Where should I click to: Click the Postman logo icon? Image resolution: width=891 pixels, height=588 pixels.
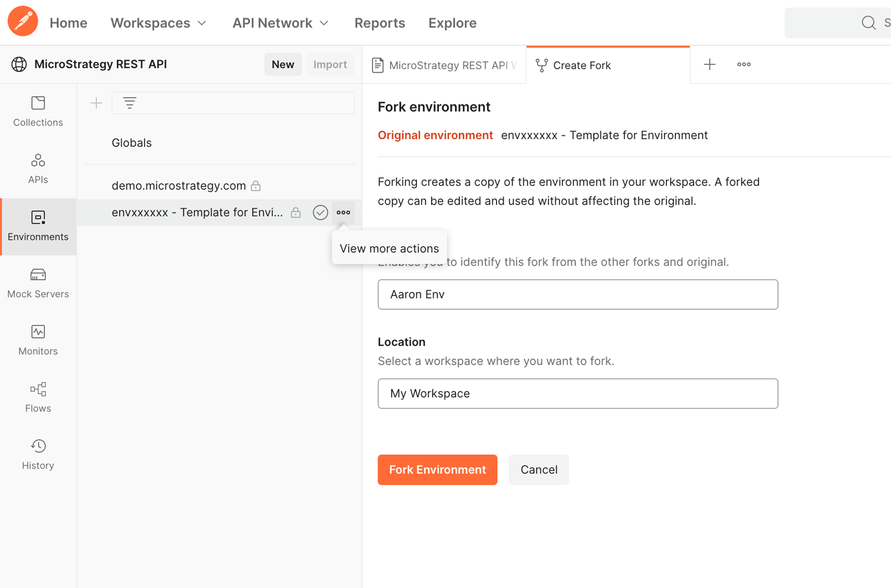pos(22,22)
